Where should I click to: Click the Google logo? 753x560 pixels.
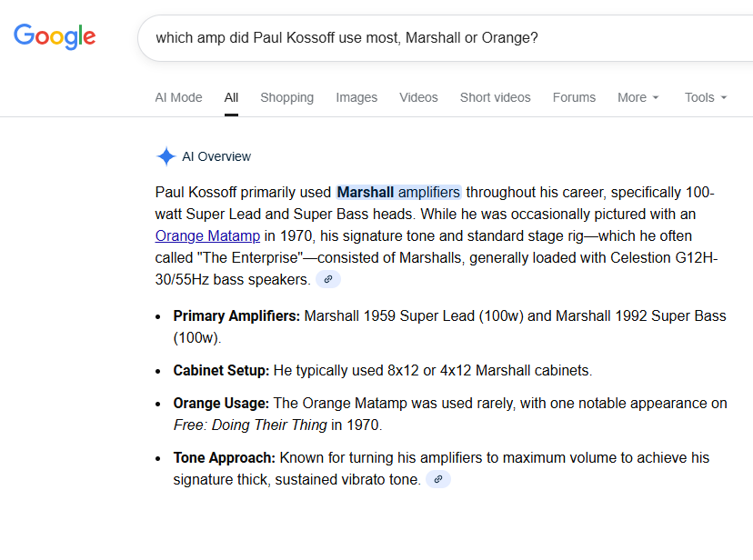tap(55, 37)
